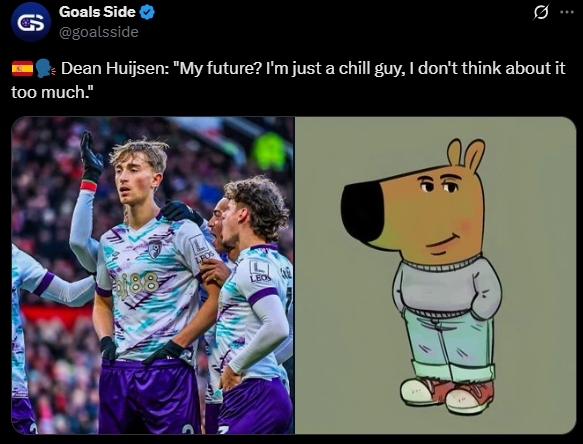
Task: Click the Goals Side display name
Action: pyautogui.click(x=97, y=12)
